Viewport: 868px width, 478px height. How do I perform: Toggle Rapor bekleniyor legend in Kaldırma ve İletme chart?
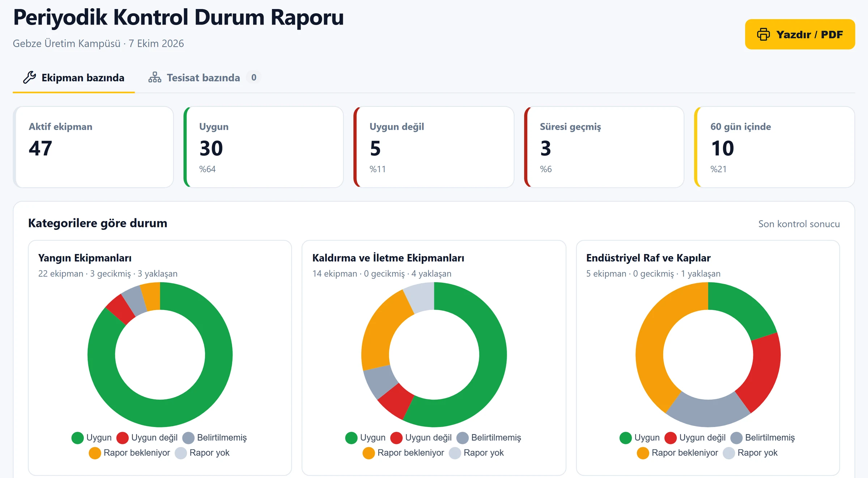(403, 453)
